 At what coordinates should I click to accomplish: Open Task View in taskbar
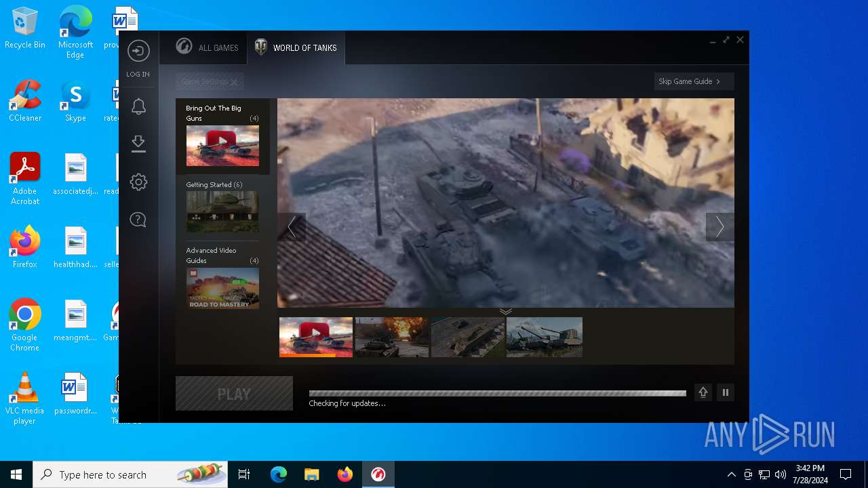(x=244, y=474)
